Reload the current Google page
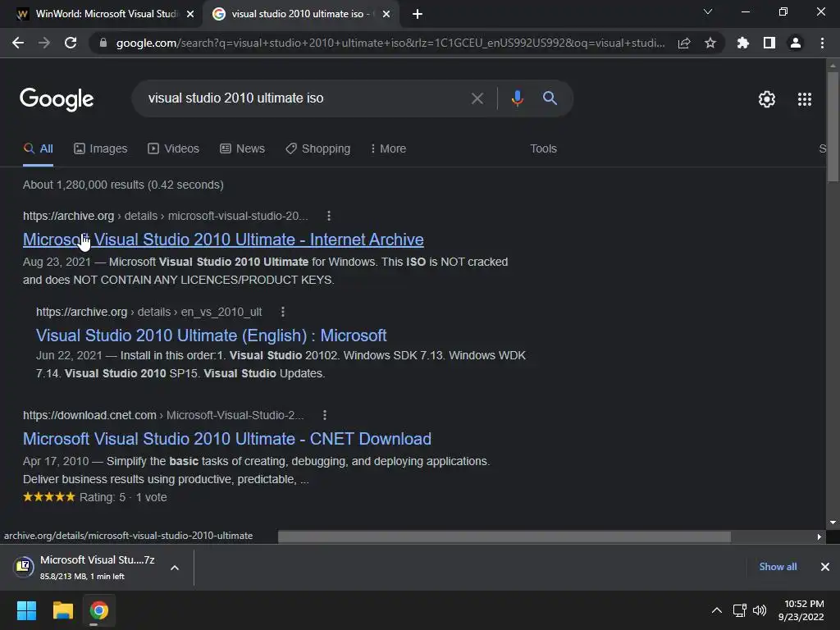Image resolution: width=840 pixels, height=630 pixels. (x=71, y=43)
